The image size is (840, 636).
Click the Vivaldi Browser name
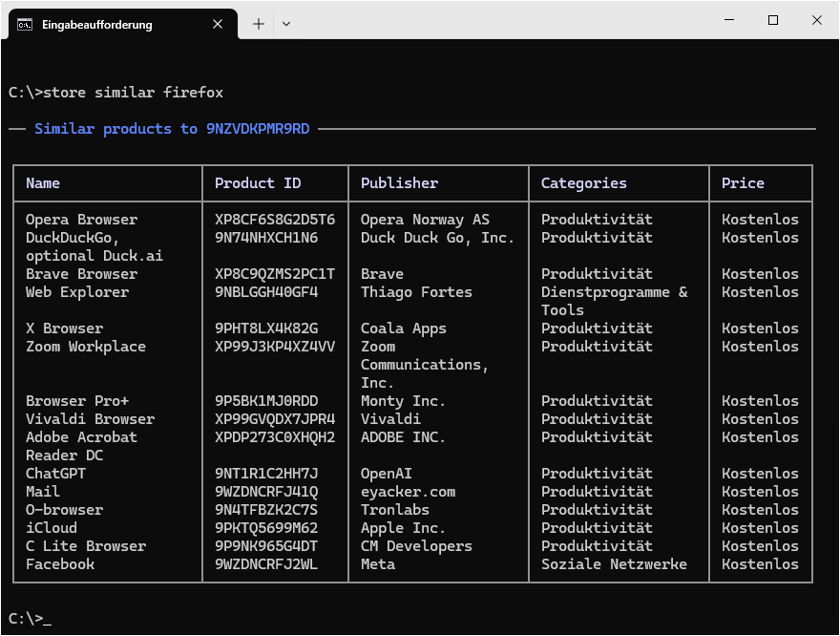point(90,419)
